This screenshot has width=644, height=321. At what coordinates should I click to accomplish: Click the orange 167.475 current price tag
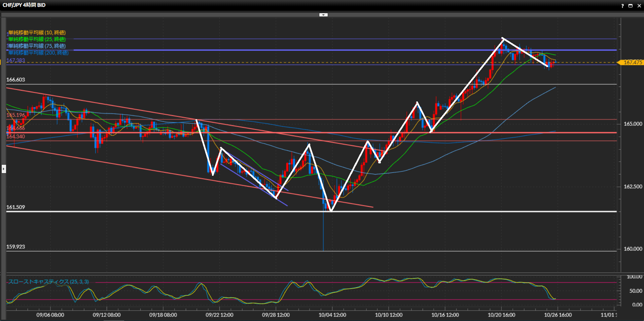[632, 62]
